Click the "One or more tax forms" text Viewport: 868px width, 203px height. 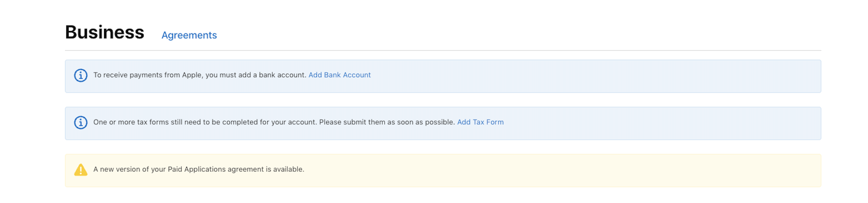(x=131, y=122)
